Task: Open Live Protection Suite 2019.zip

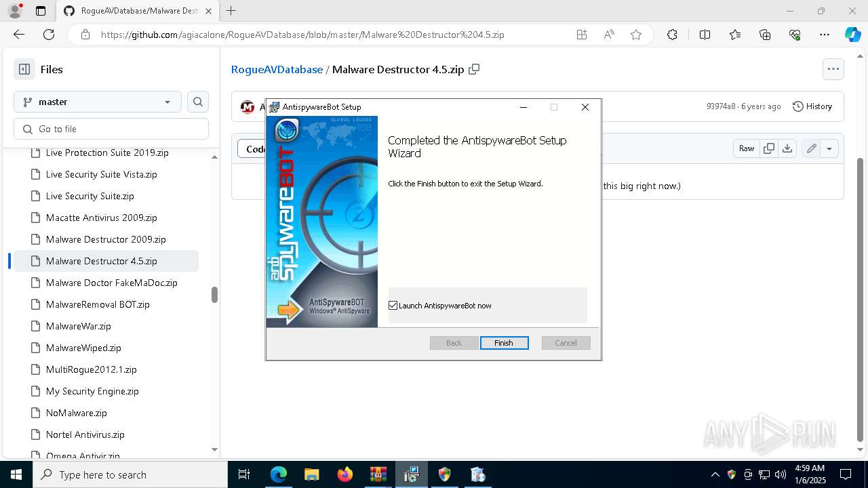Action: [107, 152]
